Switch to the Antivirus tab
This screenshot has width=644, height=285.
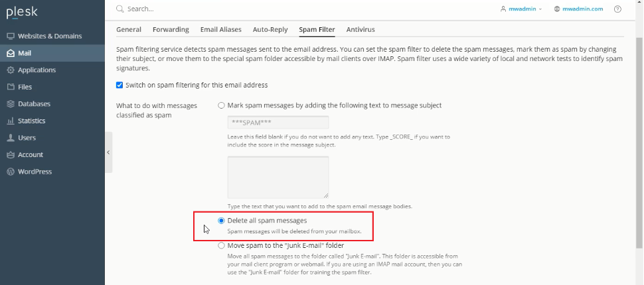(361, 30)
